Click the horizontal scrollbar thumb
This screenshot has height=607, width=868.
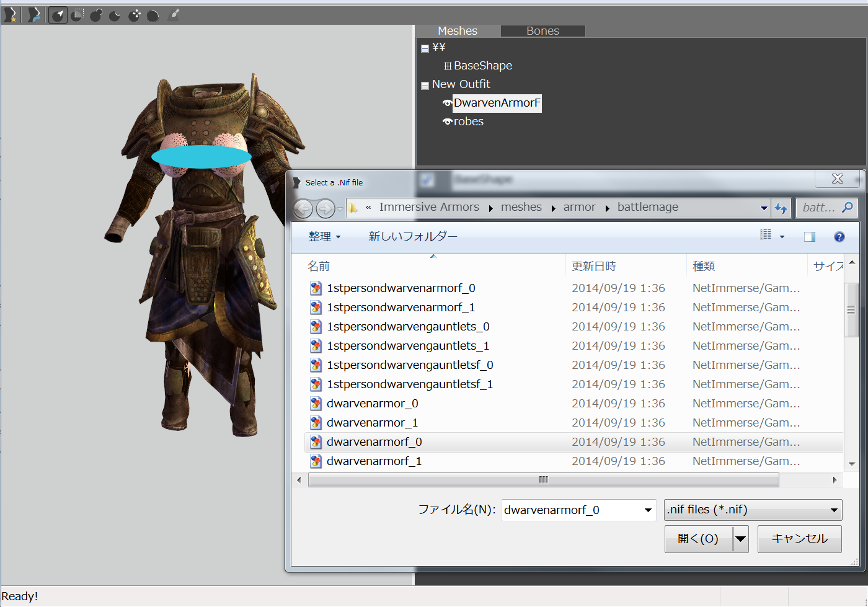click(x=543, y=480)
